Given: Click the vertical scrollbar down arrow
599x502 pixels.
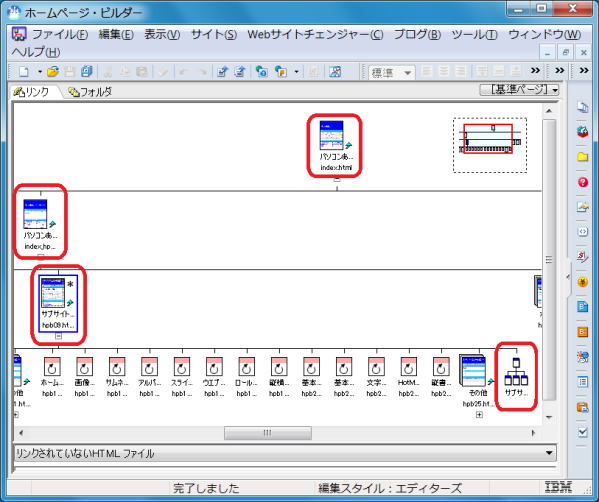Looking at the screenshot, I should pos(549,417).
